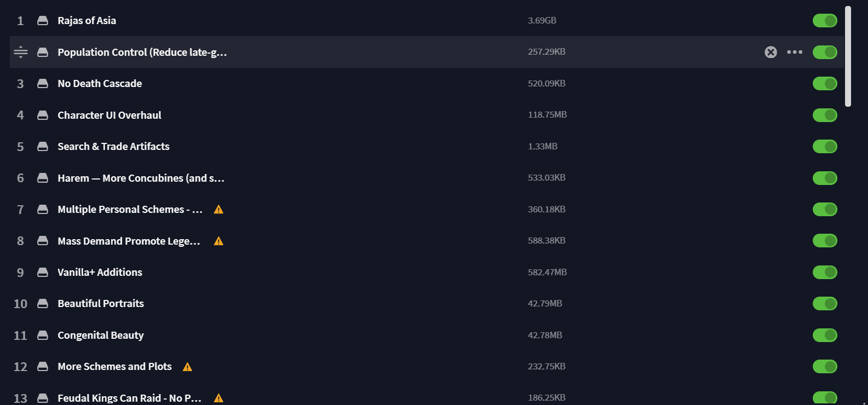Open the three-dots menu for Population Control
The image size is (868, 405).
click(795, 52)
